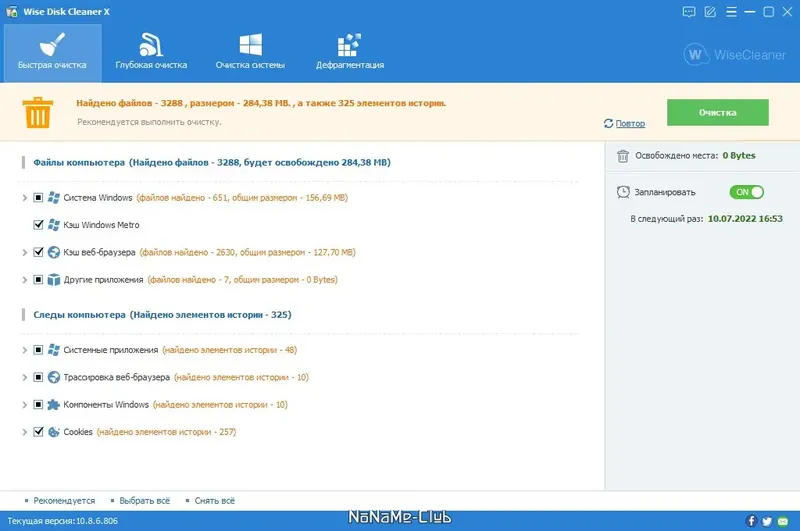The height and width of the screenshot is (531, 800).
Task: Click the Facebook icon in status bar
Action: point(751,521)
